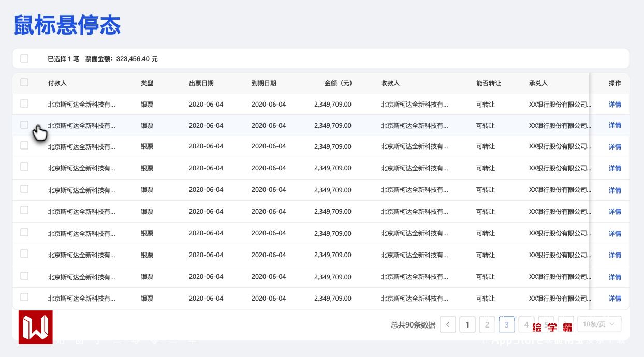Click the 到期日期 column header
Screen dimensions: 644x357
coord(264,83)
